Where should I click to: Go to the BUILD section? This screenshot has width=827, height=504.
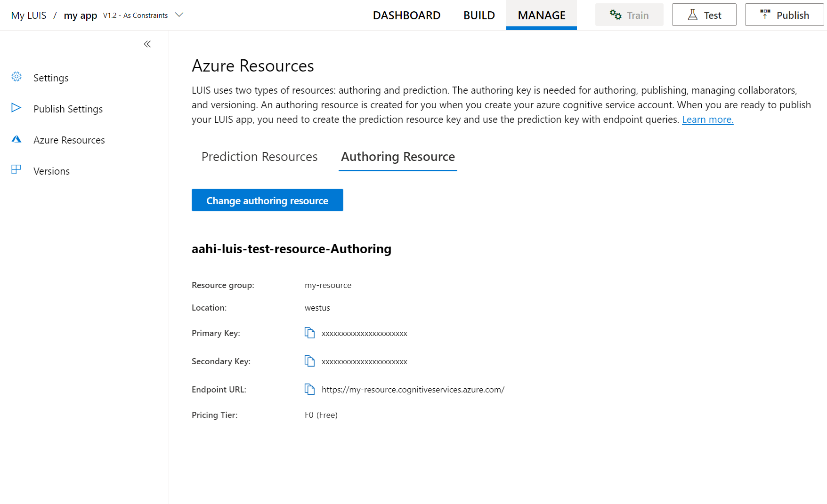[x=479, y=16]
